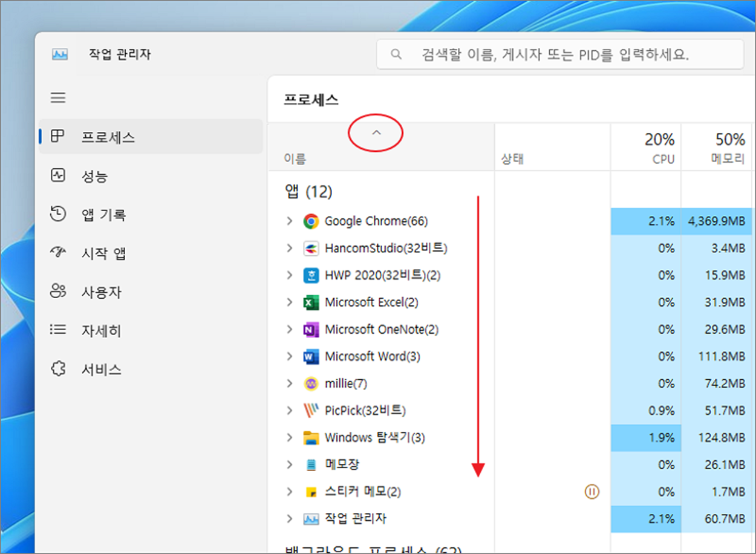Open the 사용자 tab
This screenshot has height=554, width=756.
click(151, 292)
